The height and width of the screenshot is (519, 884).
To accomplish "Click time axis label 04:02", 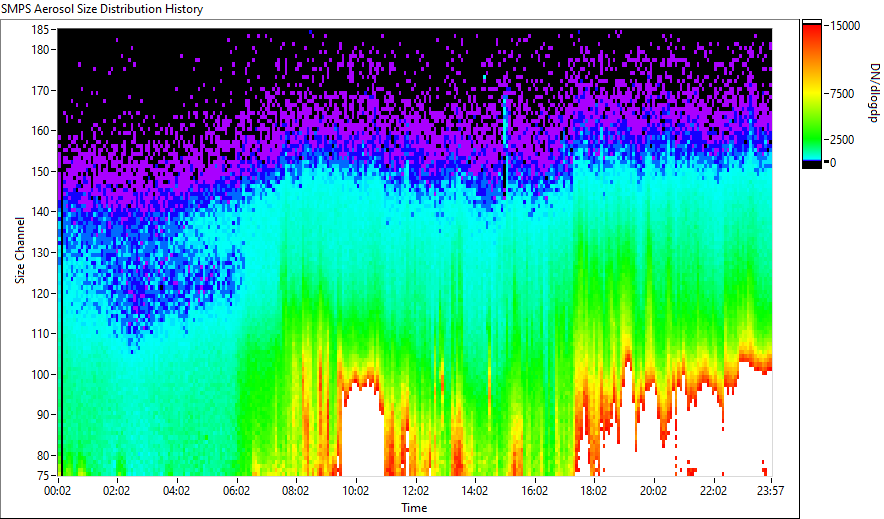I will pos(176,491).
